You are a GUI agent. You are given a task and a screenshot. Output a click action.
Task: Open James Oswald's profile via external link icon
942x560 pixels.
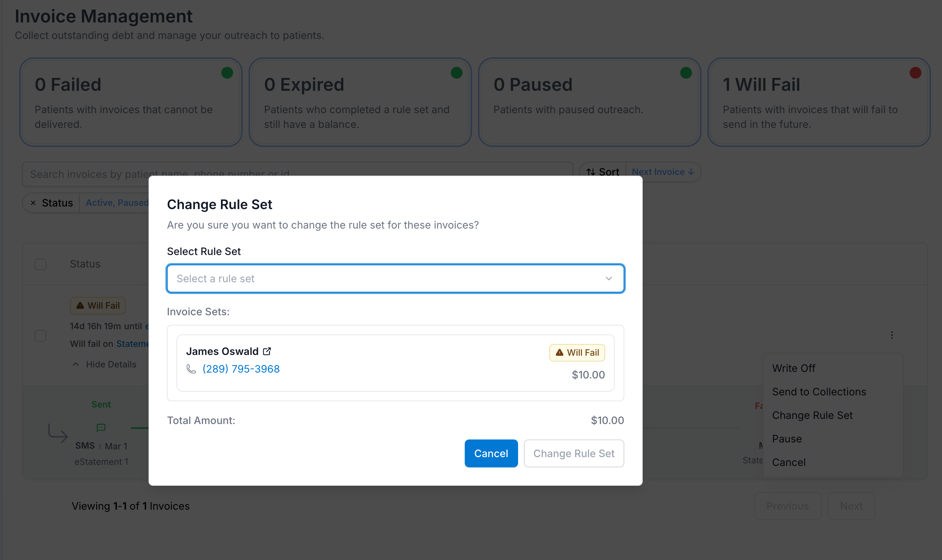(x=267, y=351)
